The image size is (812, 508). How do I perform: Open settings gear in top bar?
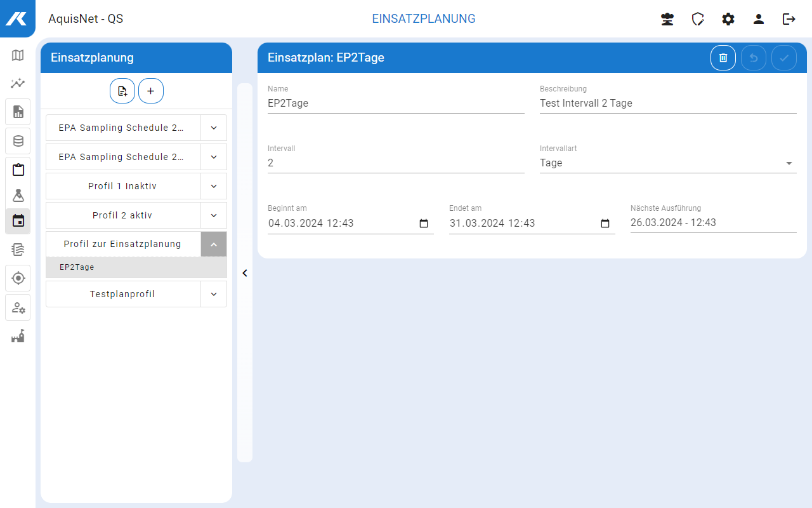point(728,19)
